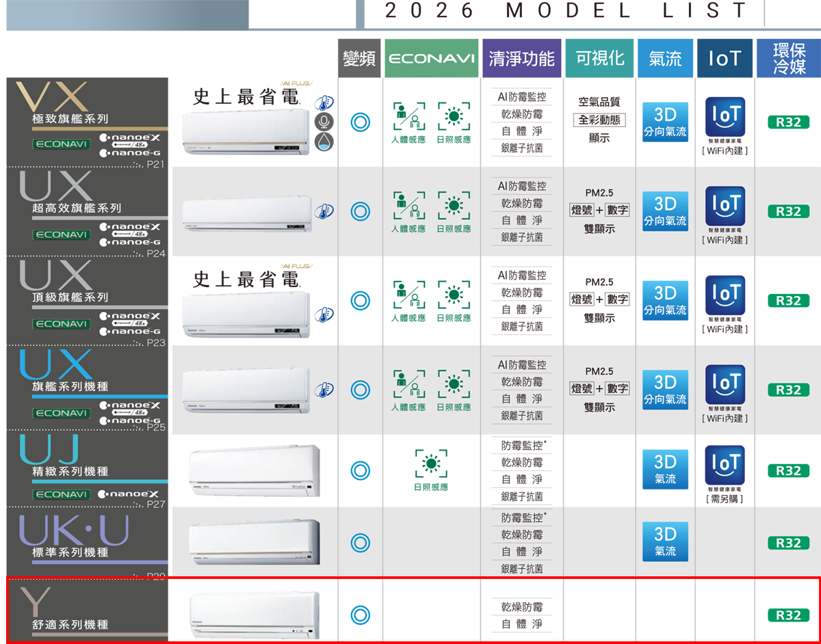
Task: Click the green R32 badge in the Y row
Action: tap(788, 615)
